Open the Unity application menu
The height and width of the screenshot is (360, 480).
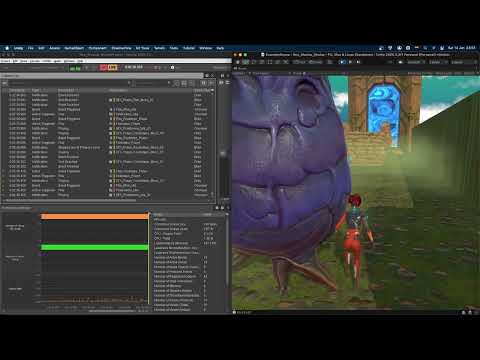tap(18, 48)
